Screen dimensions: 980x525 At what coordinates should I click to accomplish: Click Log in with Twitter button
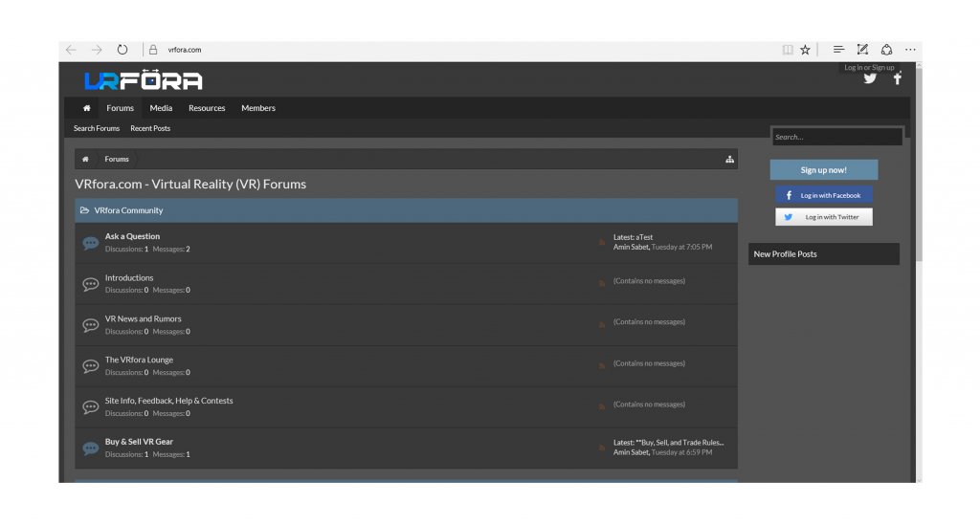[824, 217]
